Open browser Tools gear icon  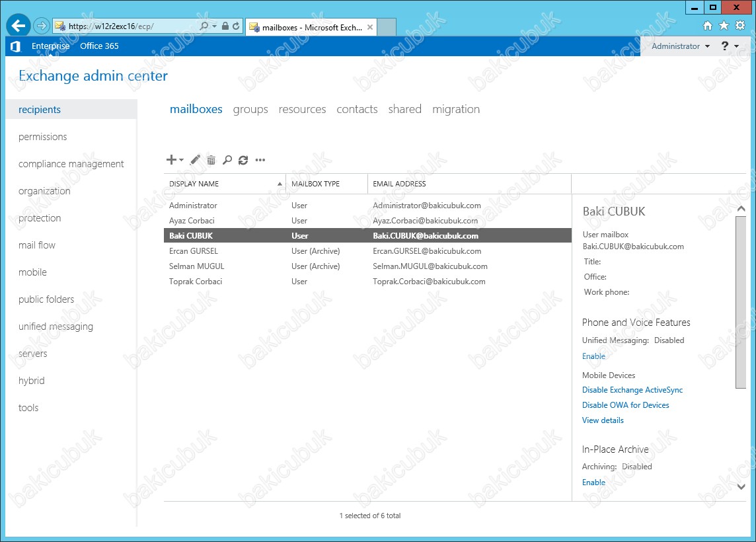pos(740,26)
